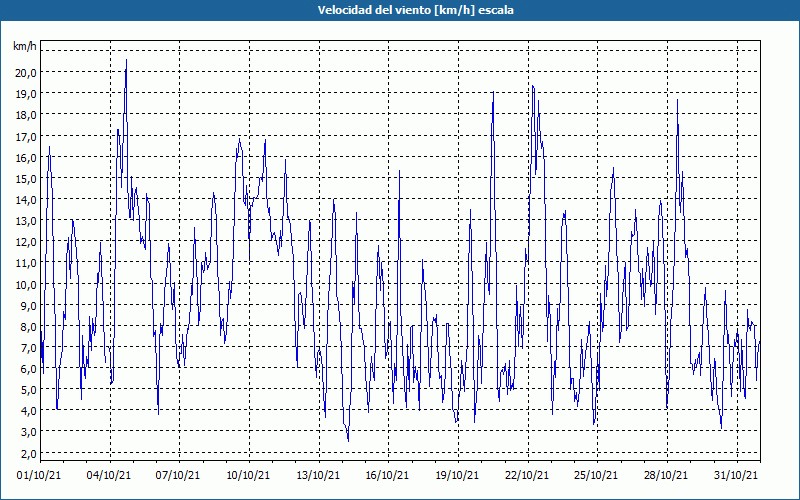Select the 04/10/21 date label
This screenshot has height=500, width=800.
pyautogui.click(x=109, y=475)
